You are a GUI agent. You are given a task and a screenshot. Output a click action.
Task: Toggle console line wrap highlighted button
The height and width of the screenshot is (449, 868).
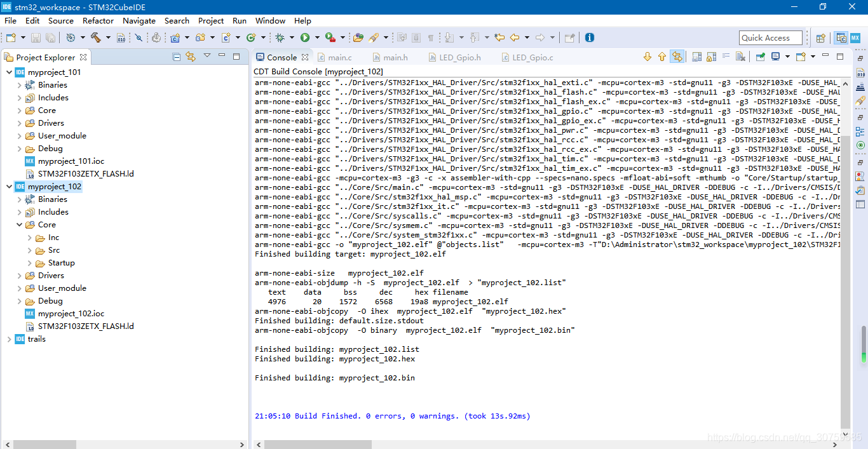(677, 57)
